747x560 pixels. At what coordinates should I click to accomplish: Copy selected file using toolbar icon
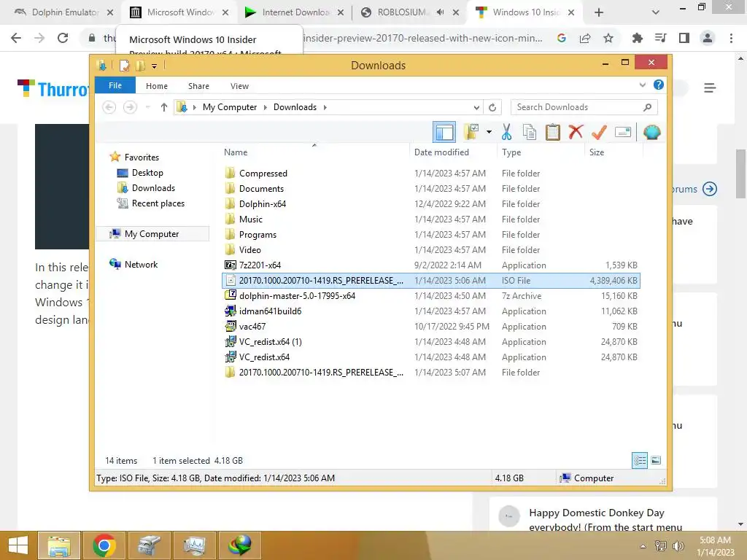coord(530,132)
